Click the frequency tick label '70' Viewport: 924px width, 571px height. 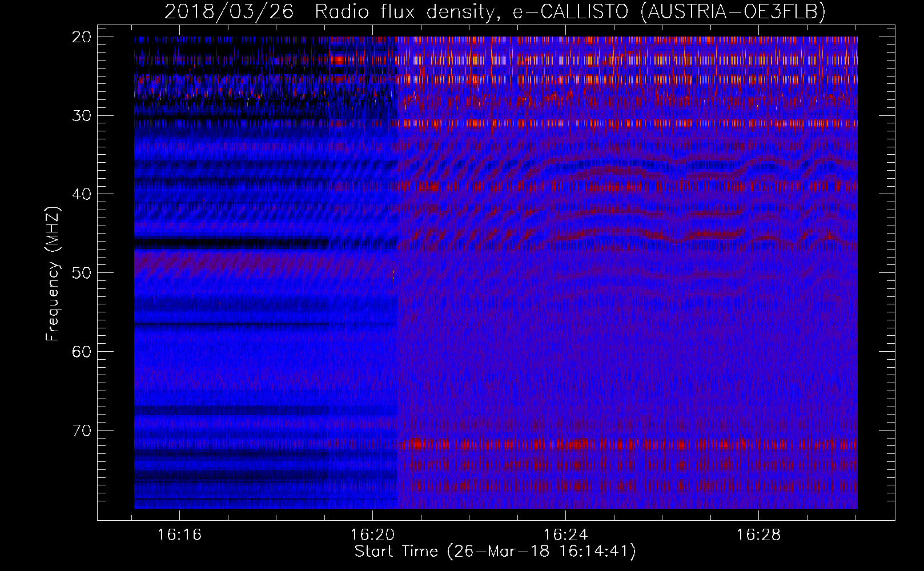point(83,430)
